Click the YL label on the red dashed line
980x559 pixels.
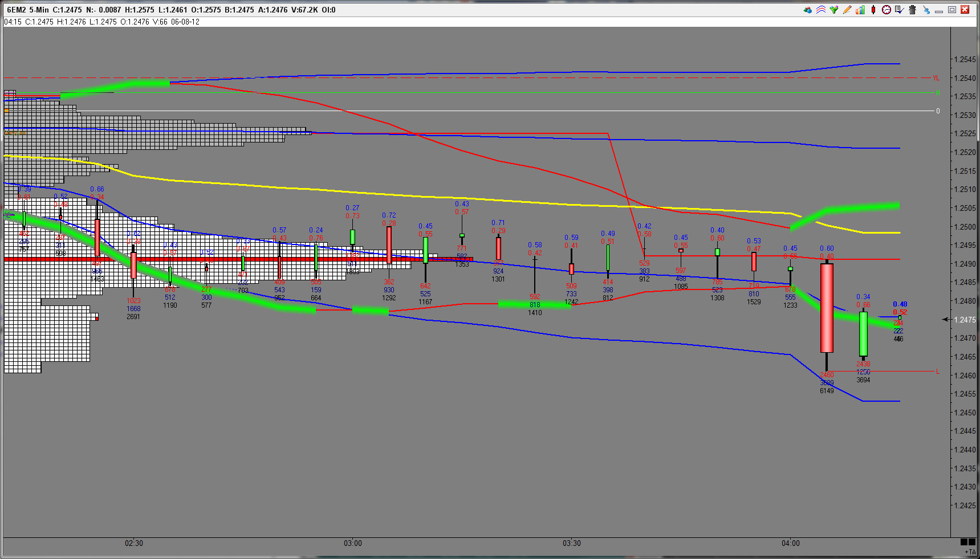pyautogui.click(x=936, y=78)
